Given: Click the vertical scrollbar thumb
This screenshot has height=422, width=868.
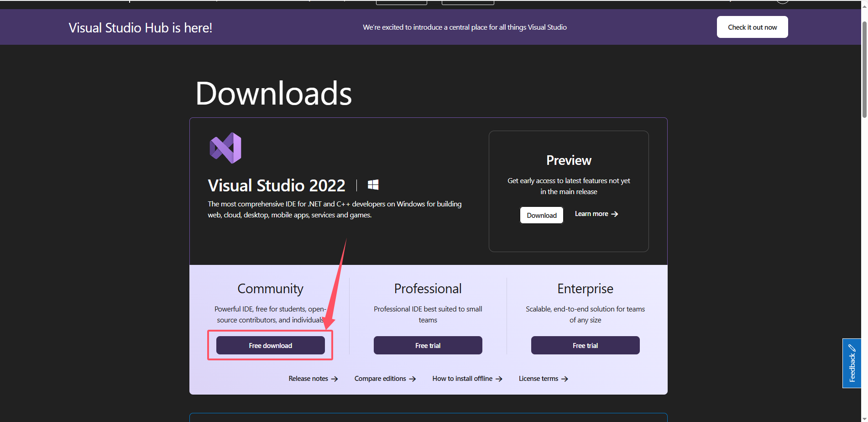Looking at the screenshot, I should pos(864,69).
